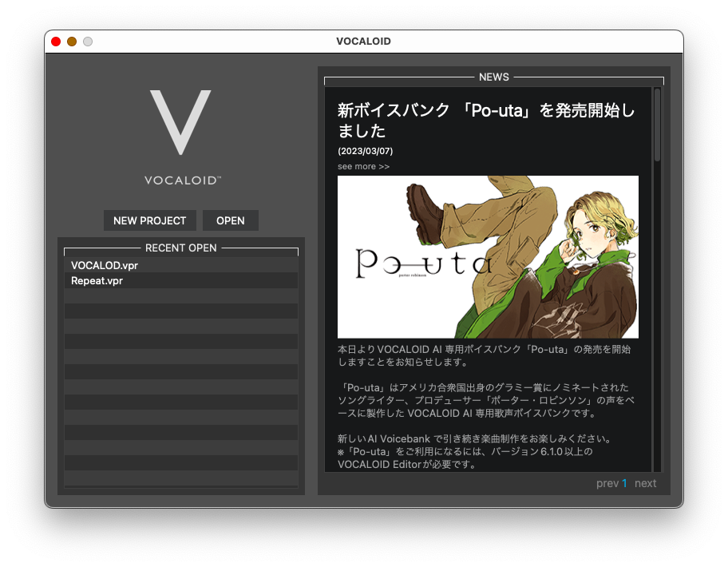
Task: Go to the prev news page
Action: click(607, 483)
